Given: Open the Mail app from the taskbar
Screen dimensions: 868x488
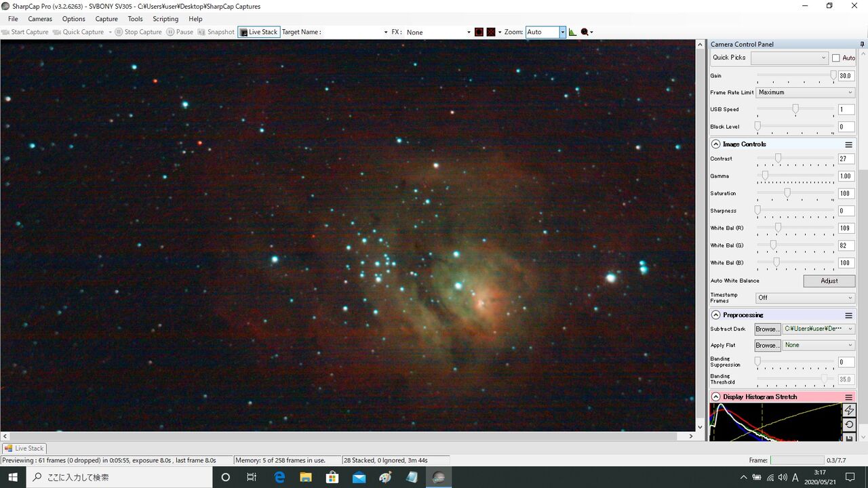Looking at the screenshot, I should pyautogui.click(x=359, y=477).
